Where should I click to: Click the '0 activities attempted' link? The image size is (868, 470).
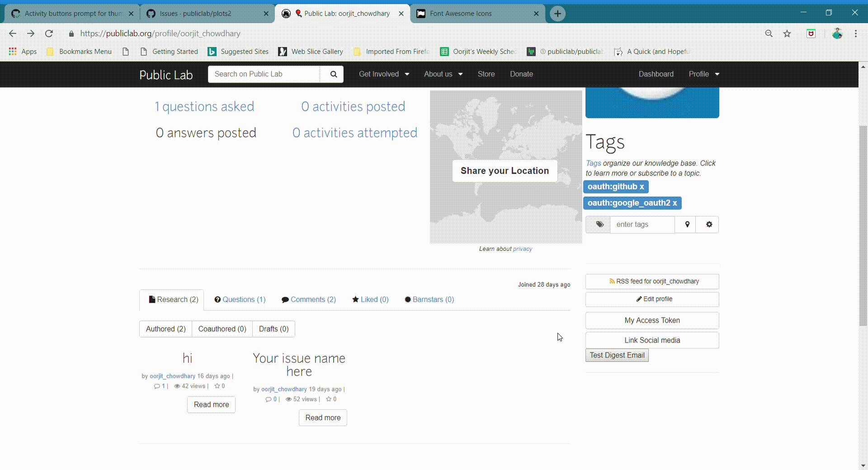(355, 133)
